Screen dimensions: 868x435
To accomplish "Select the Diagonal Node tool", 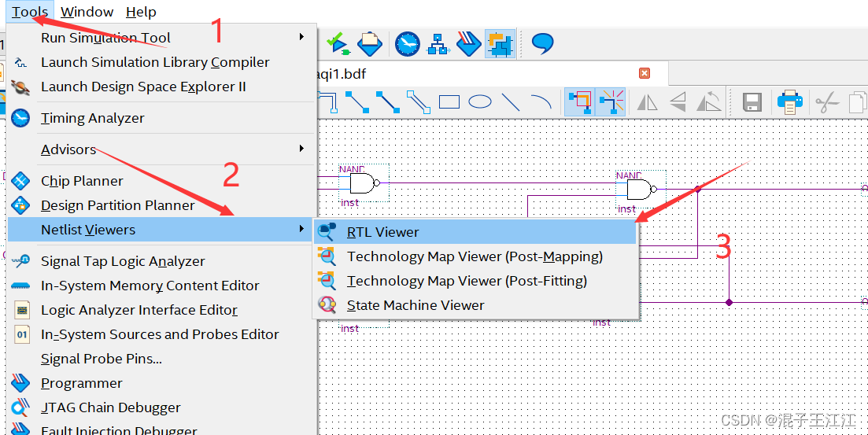I will pyautogui.click(x=357, y=102).
